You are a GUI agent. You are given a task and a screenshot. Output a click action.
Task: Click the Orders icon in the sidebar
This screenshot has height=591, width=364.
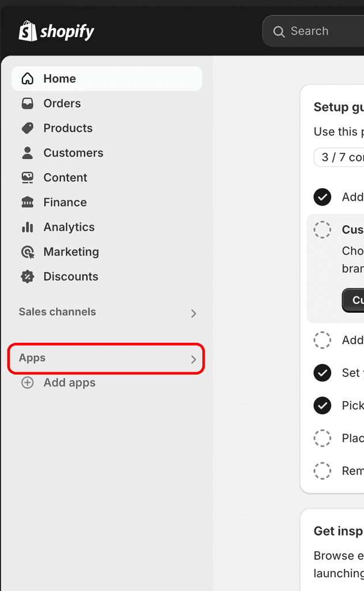[x=27, y=103]
